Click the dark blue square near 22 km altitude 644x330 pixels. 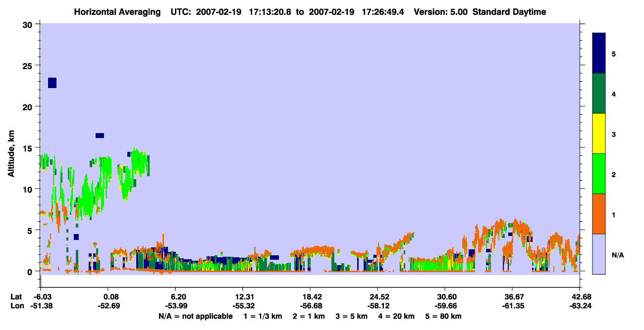[x=52, y=83]
